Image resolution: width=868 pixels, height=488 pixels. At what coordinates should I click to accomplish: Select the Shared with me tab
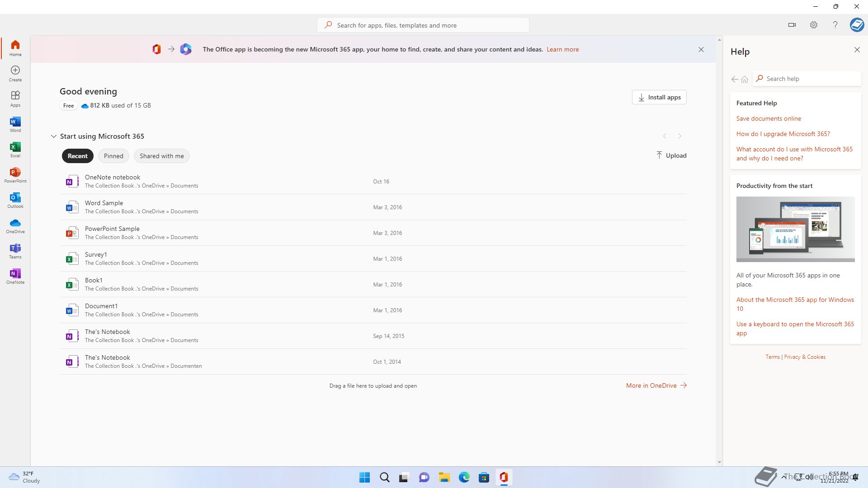pyautogui.click(x=162, y=156)
